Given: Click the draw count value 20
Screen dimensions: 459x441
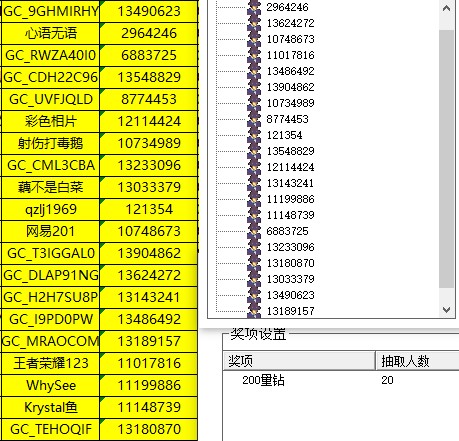Looking at the screenshot, I should click(387, 380).
